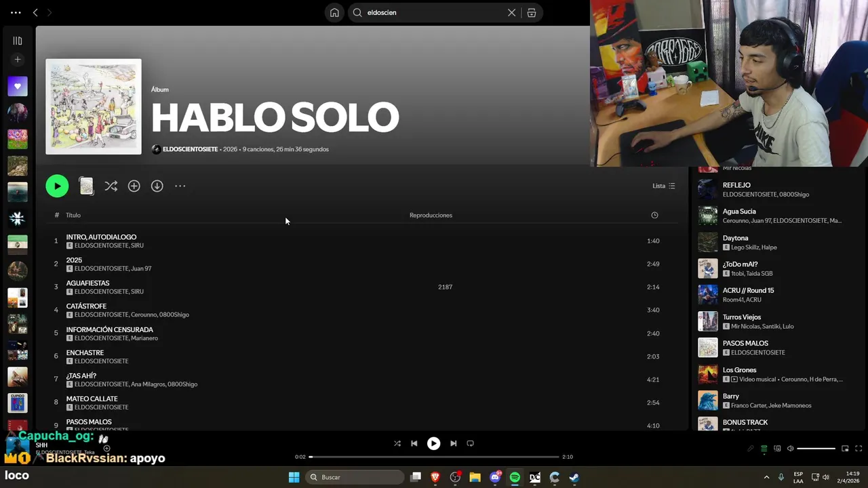
Task: Open Steam from the taskbar
Action: point(574,477)
